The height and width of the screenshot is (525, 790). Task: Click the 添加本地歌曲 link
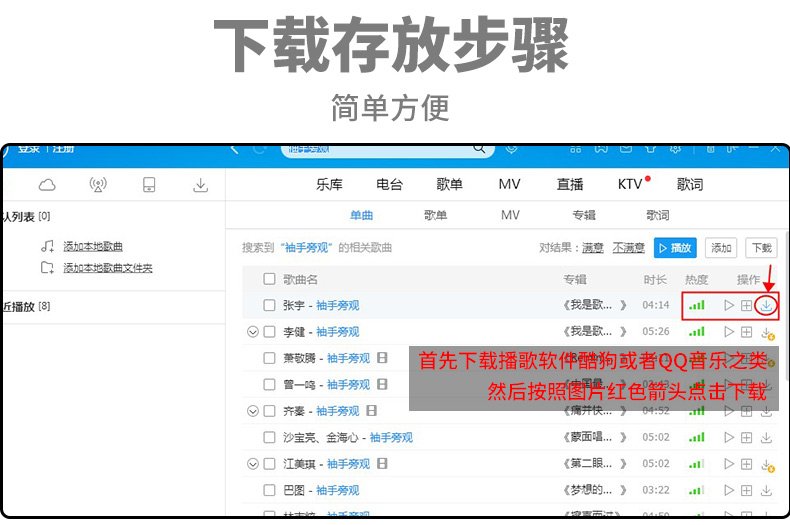pyautogui.click(x=93, y=246)
